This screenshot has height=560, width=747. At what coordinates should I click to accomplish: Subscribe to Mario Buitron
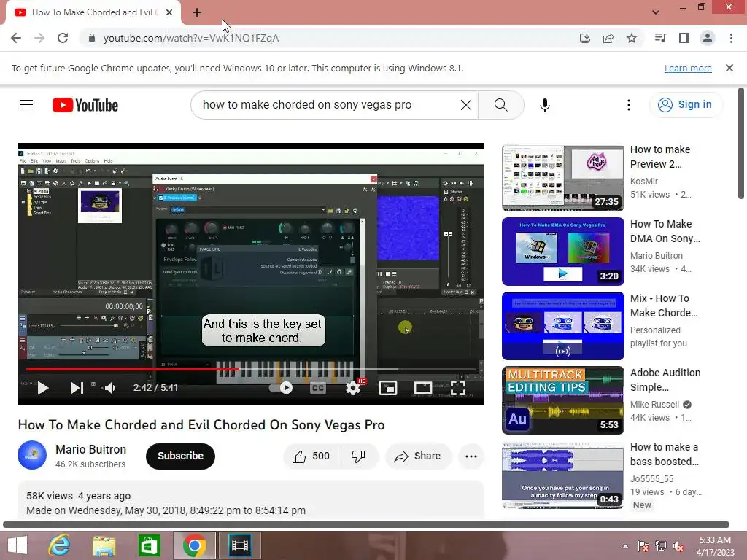[181, 456]
